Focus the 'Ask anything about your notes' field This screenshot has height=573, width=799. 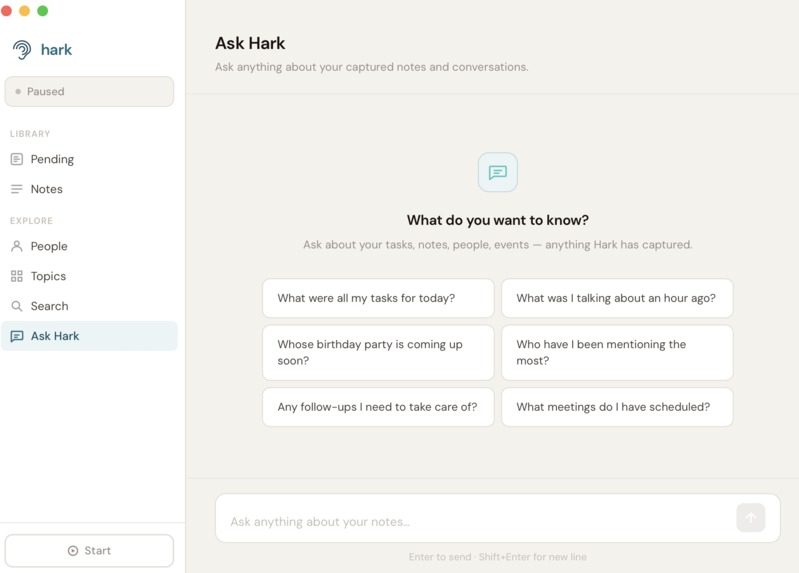pyautogui.click(x=497, y=518)
